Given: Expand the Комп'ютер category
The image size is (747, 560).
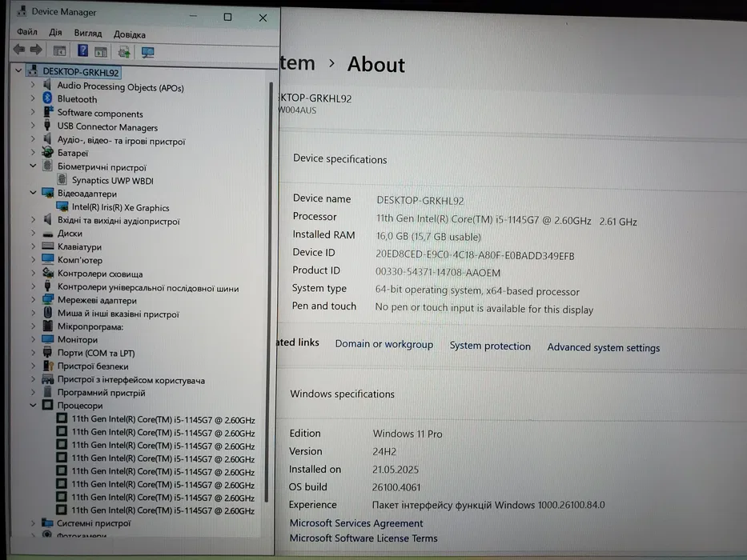Looking at the screenshot, I should tap(33, 259).
